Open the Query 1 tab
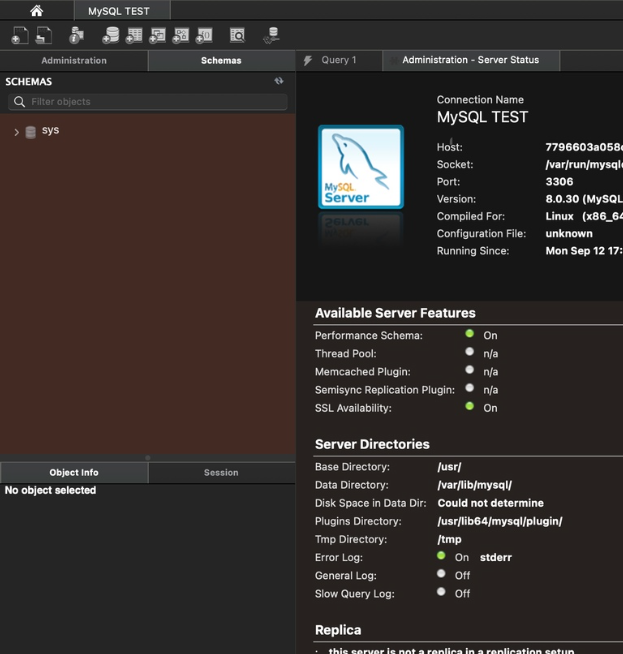 tap(338, 60)
